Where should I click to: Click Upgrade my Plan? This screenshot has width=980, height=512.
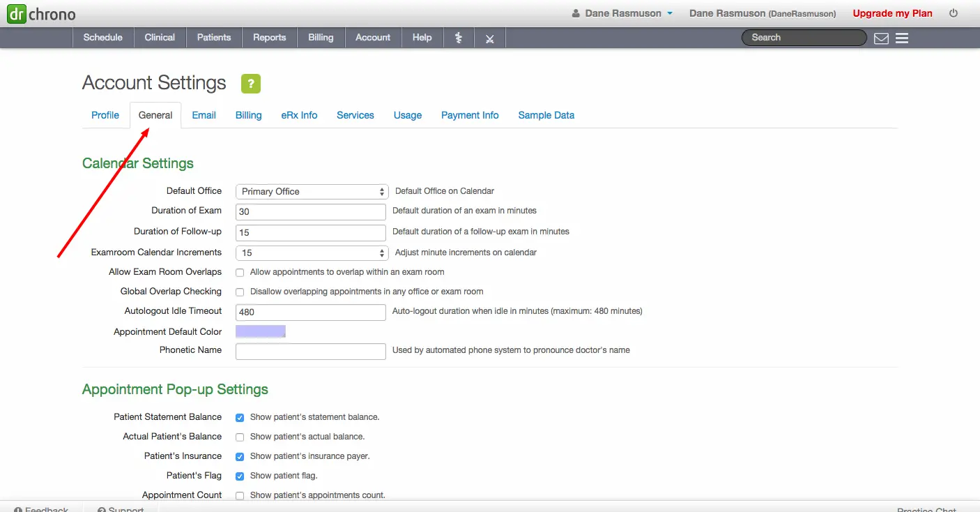tap(892, 13)
